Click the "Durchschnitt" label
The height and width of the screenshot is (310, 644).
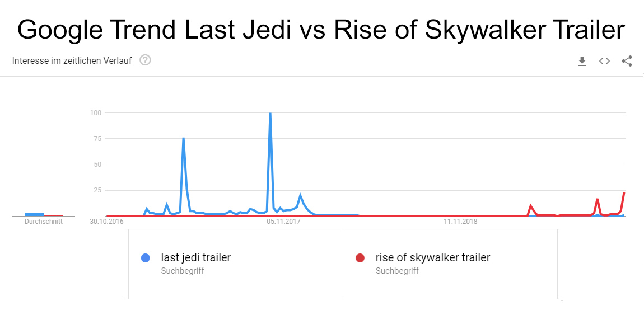[x=44, y=222]
